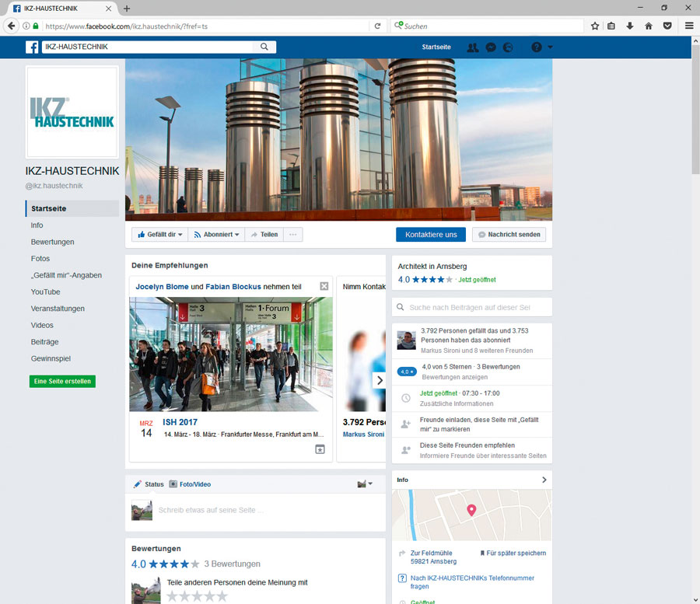Open Info in the left sidebar
The height and width of the screenshot is (604, 700).
[x=37, y=225]
